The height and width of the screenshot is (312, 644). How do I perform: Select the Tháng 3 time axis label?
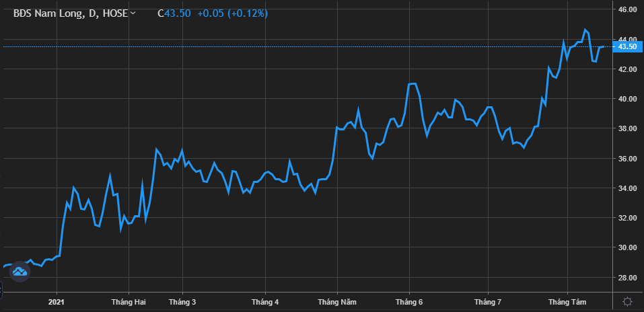point(182,302)
